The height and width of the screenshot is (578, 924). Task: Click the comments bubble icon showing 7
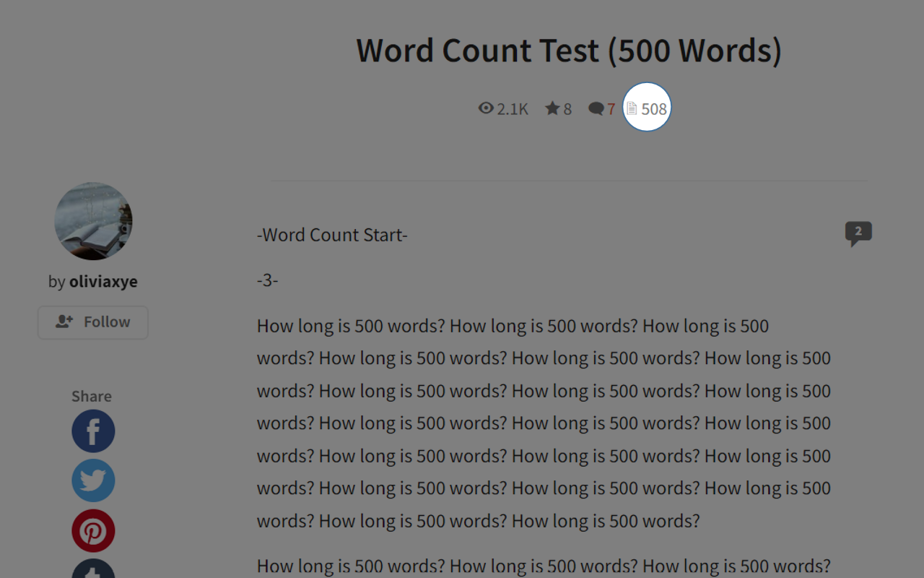point(596,108)
